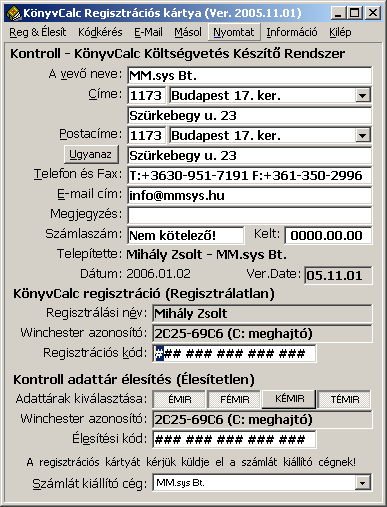Click the Címe postal code field 1173
Image resolution: width=387 pixels, height=507 pixels.
[147, 96]
